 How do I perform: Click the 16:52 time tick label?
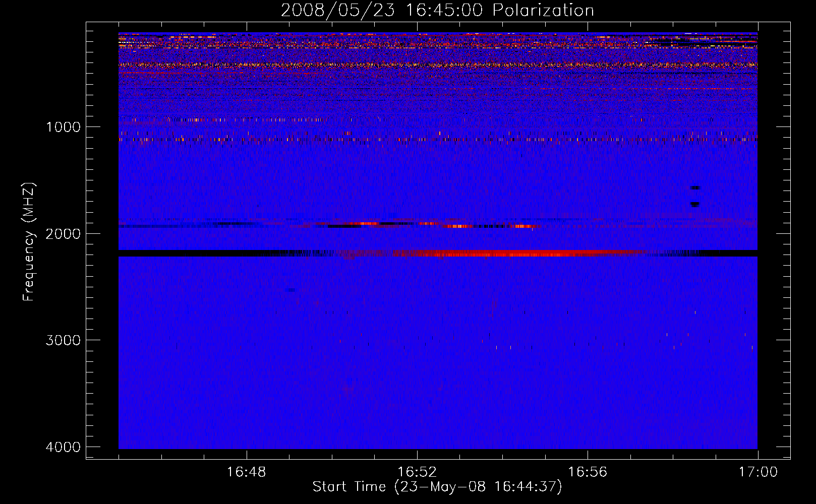point(417,472)
